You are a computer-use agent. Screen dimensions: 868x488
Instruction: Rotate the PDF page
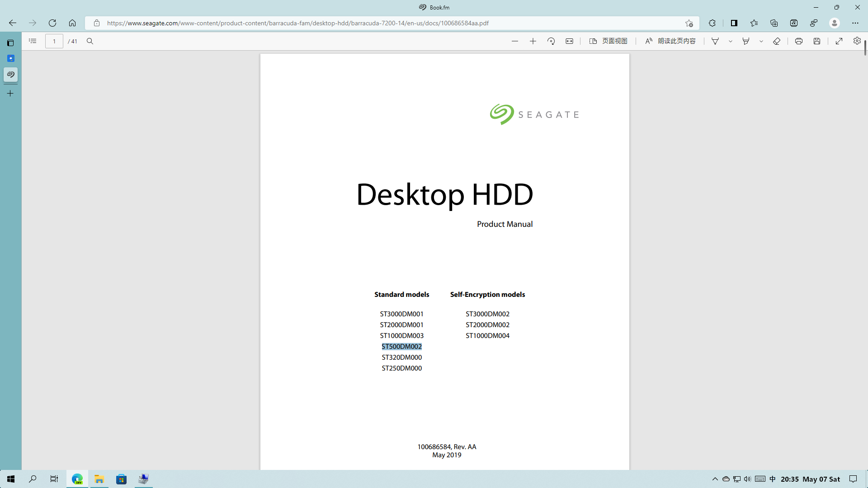tap(551, 41)
